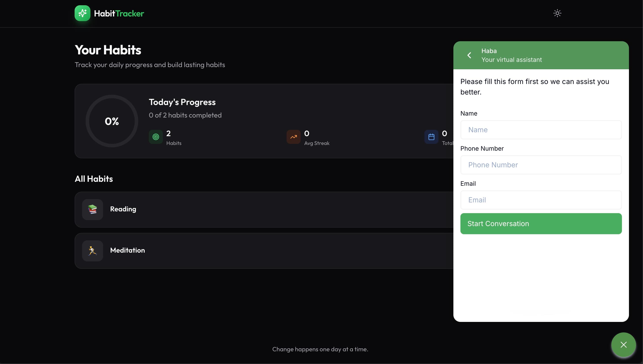Click the blue calendar Total icon

tap(431, 137)
